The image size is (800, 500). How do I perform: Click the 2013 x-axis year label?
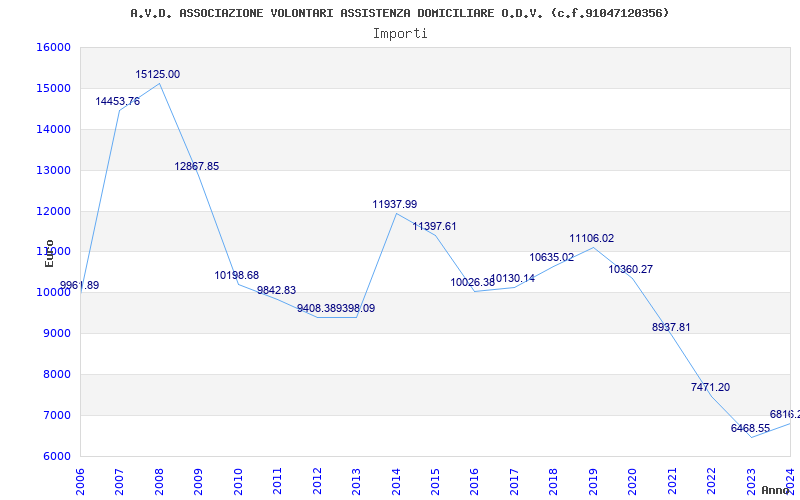pyautogui.click(x=356, y=481)
